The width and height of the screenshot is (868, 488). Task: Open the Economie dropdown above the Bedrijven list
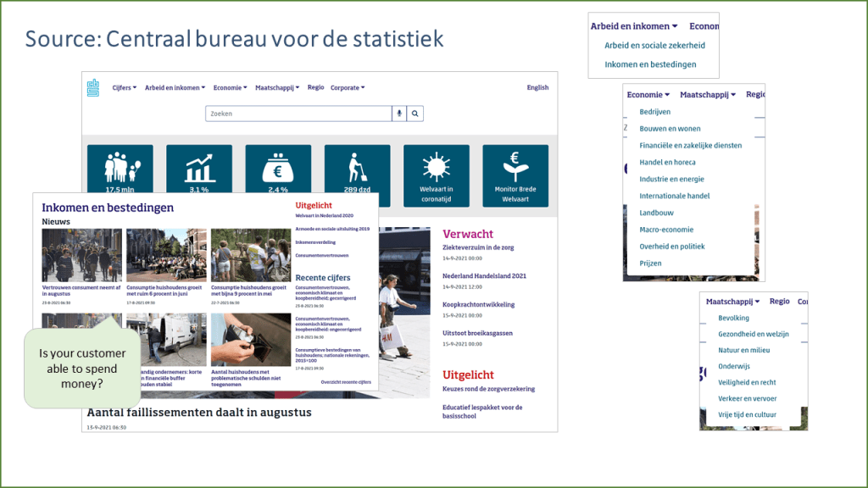(648, 95)
